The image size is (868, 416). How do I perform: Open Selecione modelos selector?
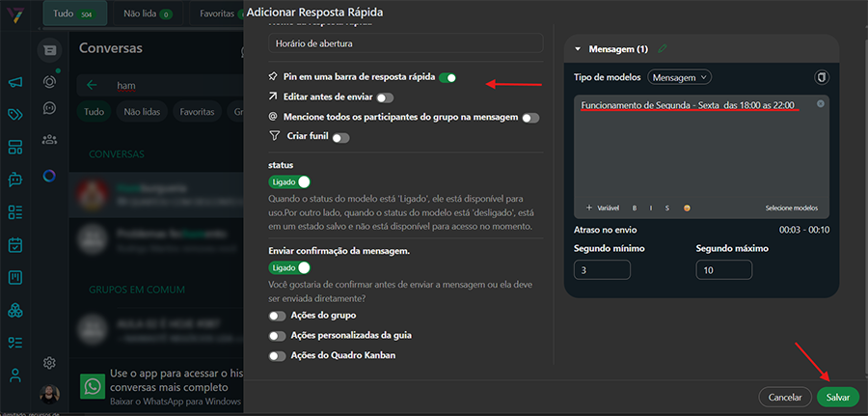point(791,208)
